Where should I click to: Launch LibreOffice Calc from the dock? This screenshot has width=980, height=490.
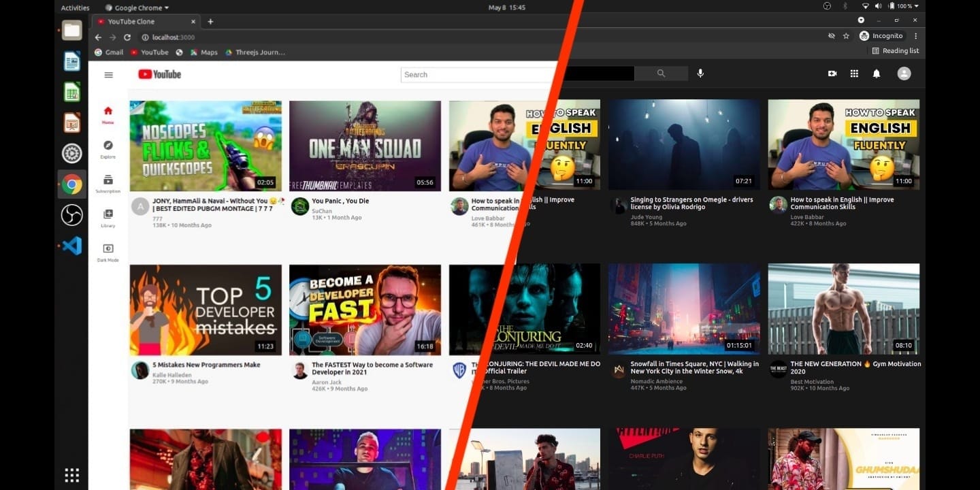point(72,92)
